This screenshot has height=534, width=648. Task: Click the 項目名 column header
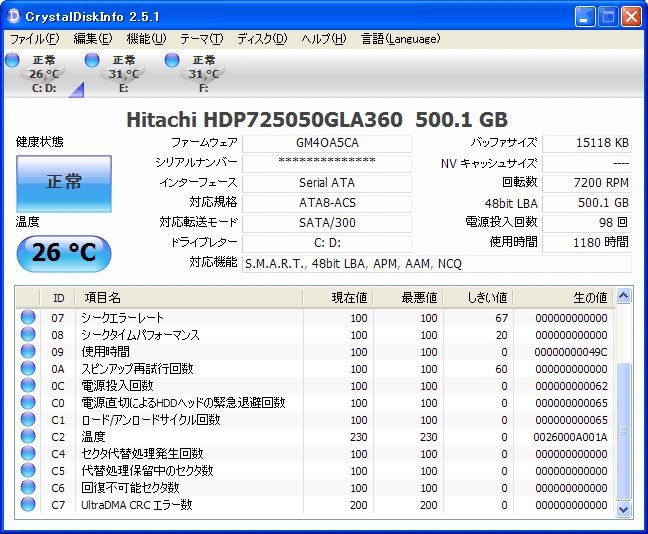(x=190, y=297)
